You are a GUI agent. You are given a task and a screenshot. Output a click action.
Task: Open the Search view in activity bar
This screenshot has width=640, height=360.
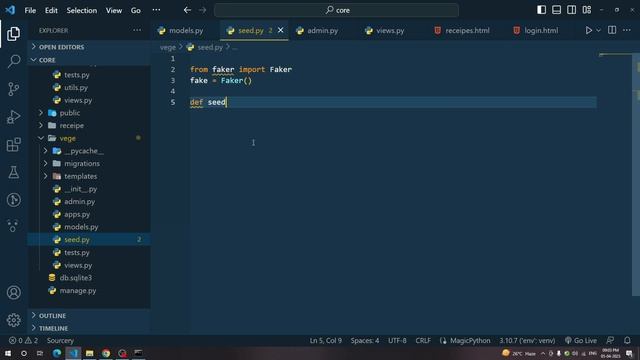(x=13, y=61)
